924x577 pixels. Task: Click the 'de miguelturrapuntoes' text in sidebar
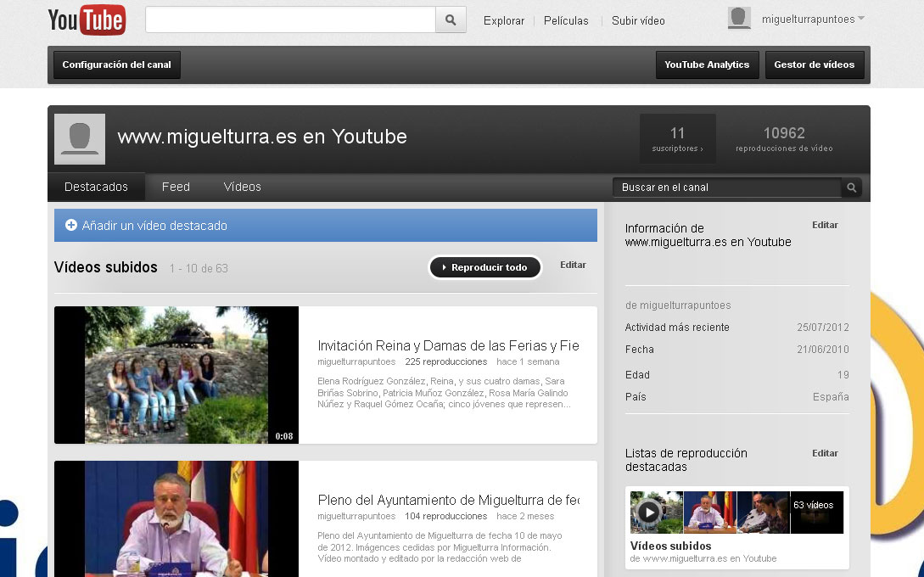tap(678, 305)
